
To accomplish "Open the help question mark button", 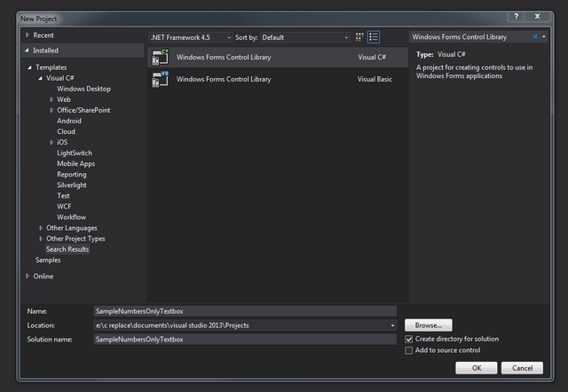I will [517, 16].
